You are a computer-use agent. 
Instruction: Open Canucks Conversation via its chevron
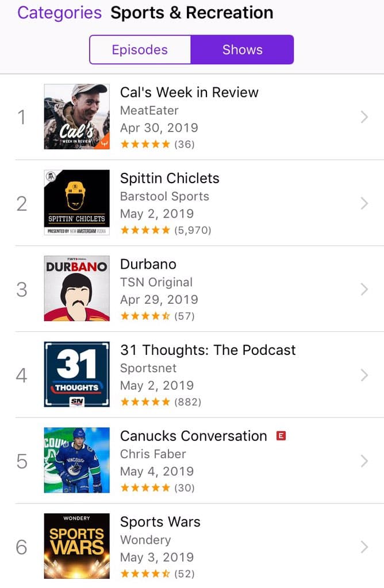364,461
